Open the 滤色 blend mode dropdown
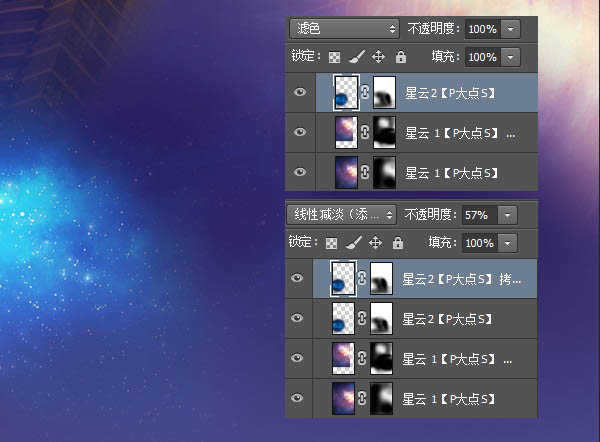The height and width of the screenshot is (442, 600). tap(344, 29)
